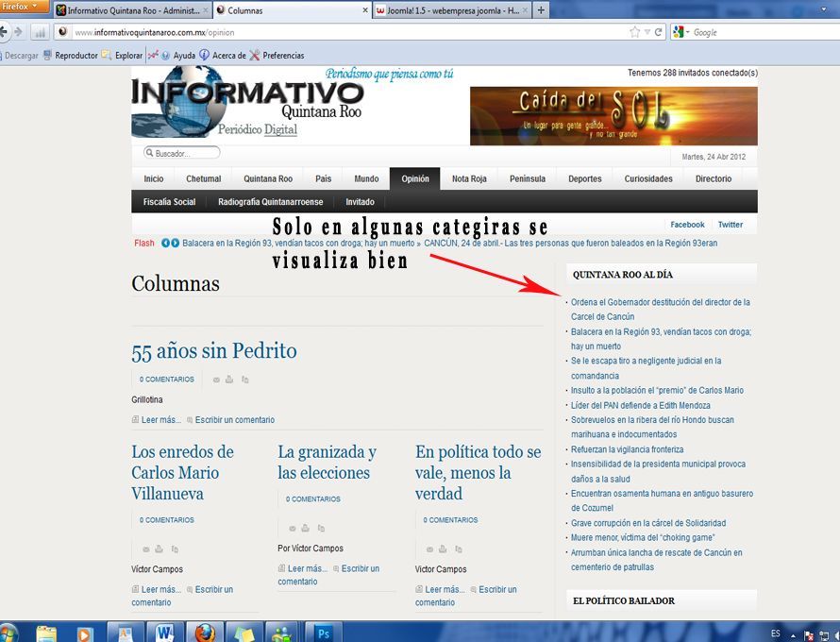This screenshot has height=642, width=840.
Task: Open the URL history dropdown arrow
Action: coord(647,32)
